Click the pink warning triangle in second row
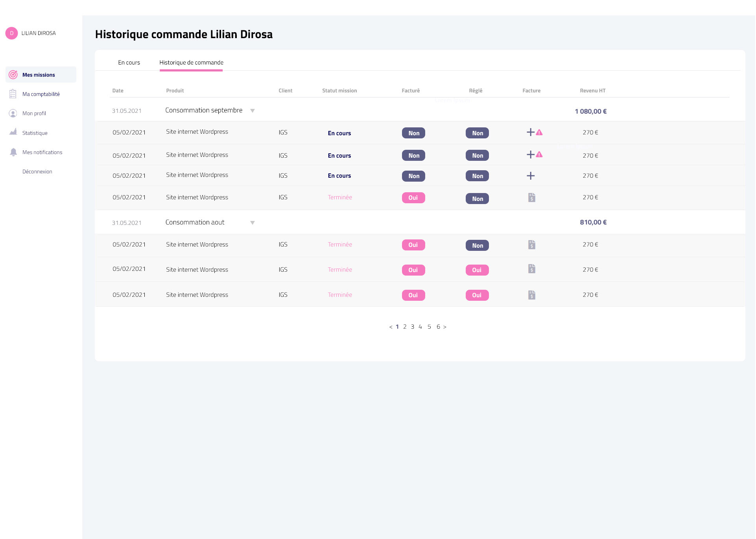The height and width of the screenshot is (539, 756). pyautogui.click(x=539, y=155)
